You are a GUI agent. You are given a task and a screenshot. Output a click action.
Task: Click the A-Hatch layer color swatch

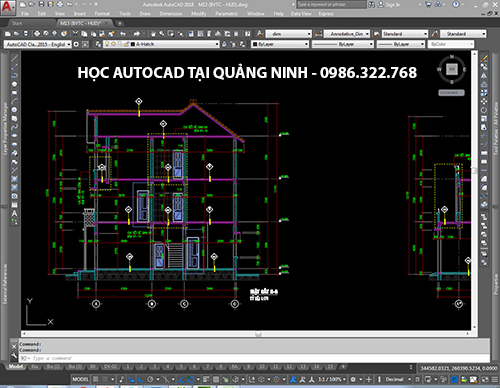click(x=132, y=44)
